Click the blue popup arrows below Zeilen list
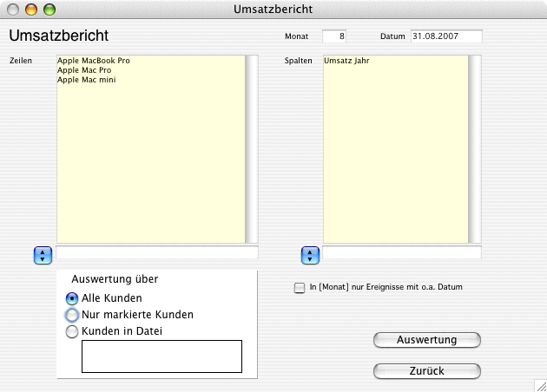Image resolution: width=547 pixels, height=392 pixels. click(x=43, y=255)
